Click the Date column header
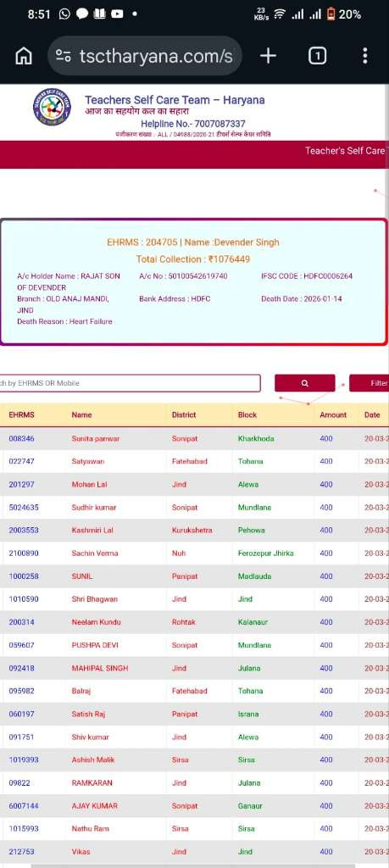Screen dimensions: 389x868 (x=372, y=415)
